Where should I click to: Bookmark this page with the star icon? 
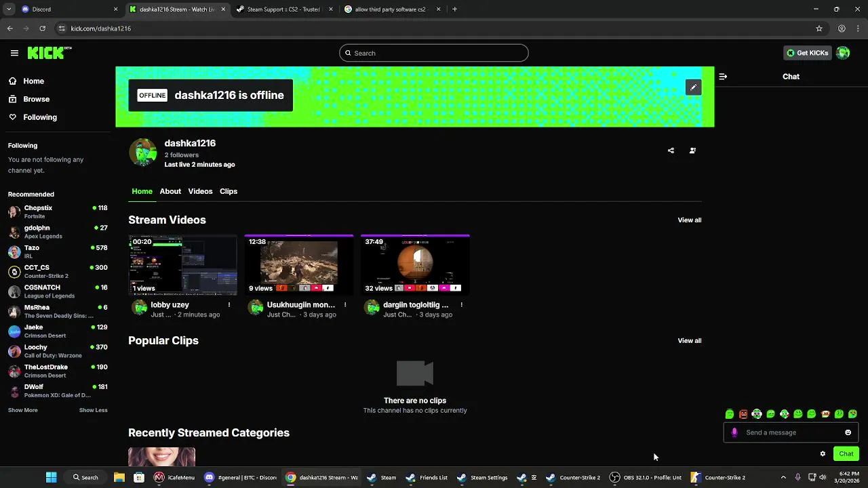coord(819,28)
